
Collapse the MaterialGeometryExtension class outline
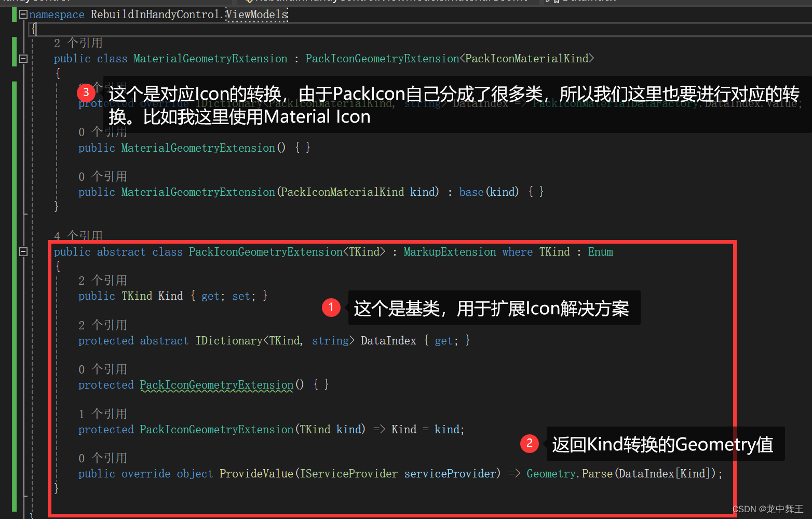point(23,59)
